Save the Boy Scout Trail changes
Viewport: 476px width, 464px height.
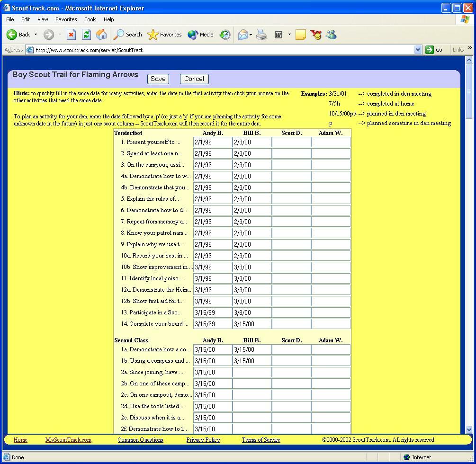click(158, 79)
